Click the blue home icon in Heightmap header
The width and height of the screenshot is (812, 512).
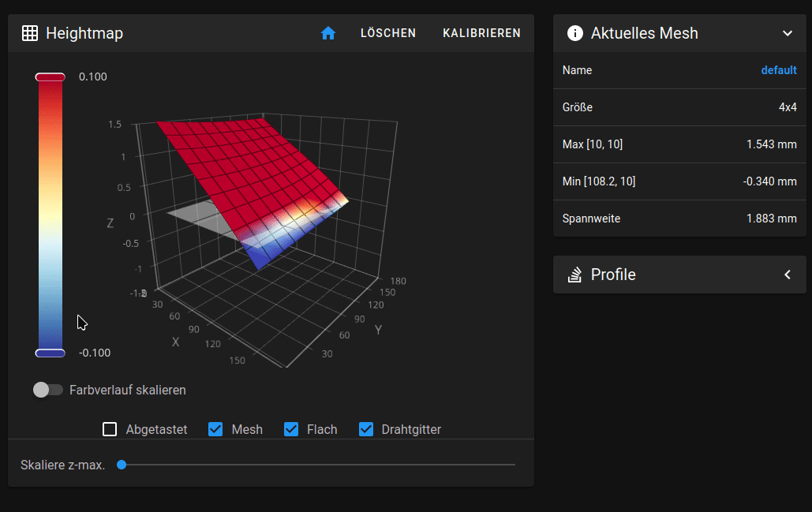(x=327, y=33)
